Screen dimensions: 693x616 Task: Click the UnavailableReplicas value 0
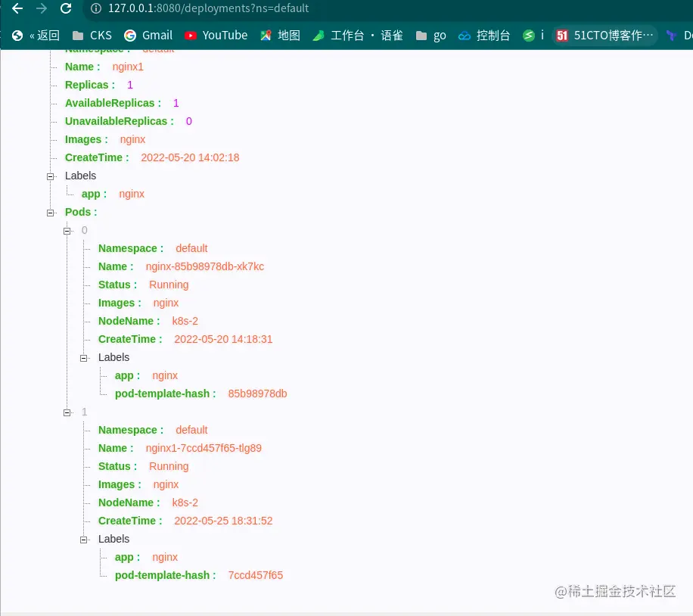tap(188, 121)
